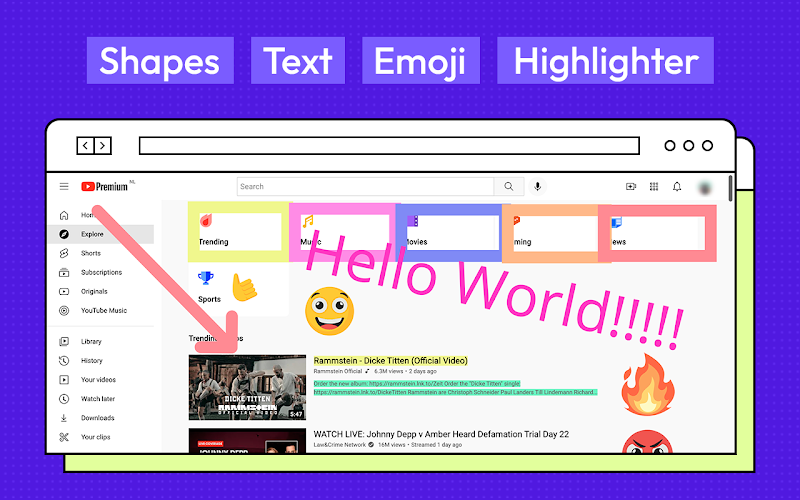This screenshot has width=800, height=500.
Task: Start voice search with microphone icon
Action: 537,187
